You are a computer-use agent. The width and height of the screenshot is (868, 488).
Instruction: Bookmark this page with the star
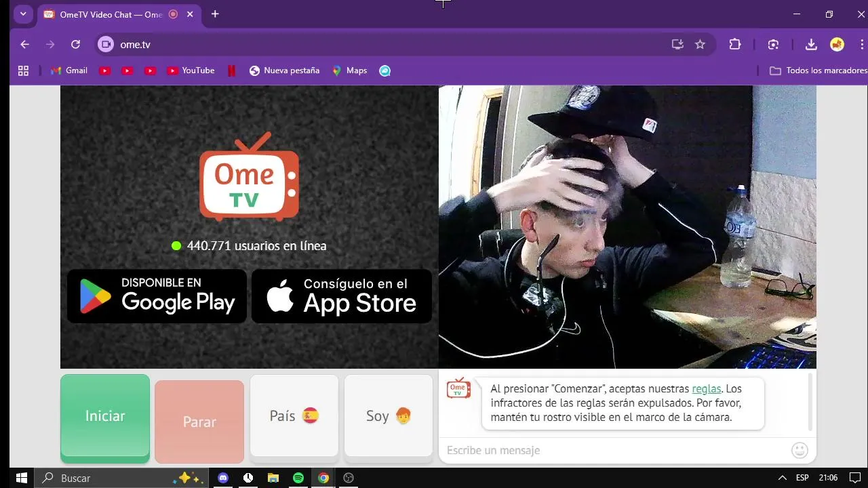(x=701, y=45)
